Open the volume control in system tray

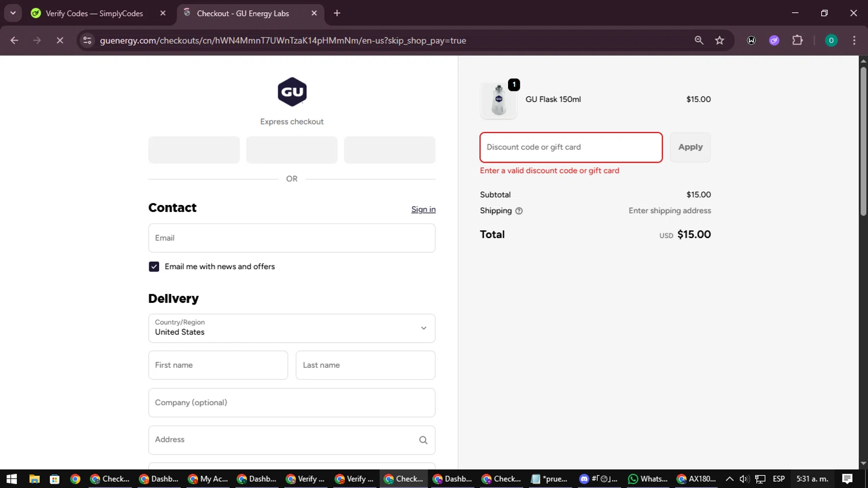pyautogui.click(x=744, y=479)
